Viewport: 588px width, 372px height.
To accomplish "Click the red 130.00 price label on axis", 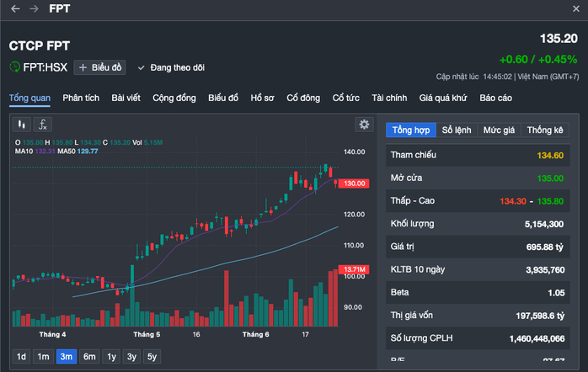I will click(x=354, y=183).
